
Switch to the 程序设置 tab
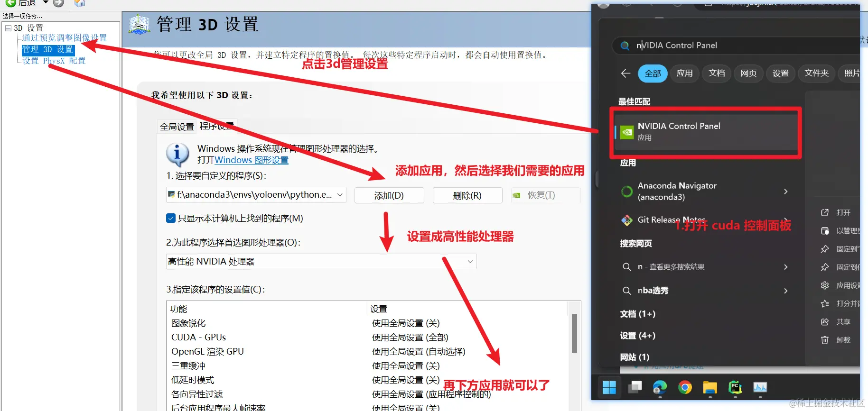click(x=216, y=126)
